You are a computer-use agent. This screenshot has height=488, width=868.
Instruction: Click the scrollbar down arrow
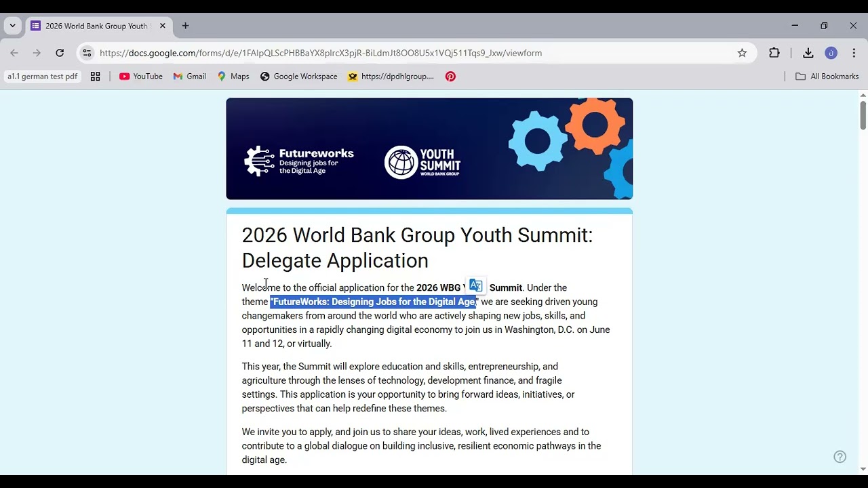click(863, 469)
